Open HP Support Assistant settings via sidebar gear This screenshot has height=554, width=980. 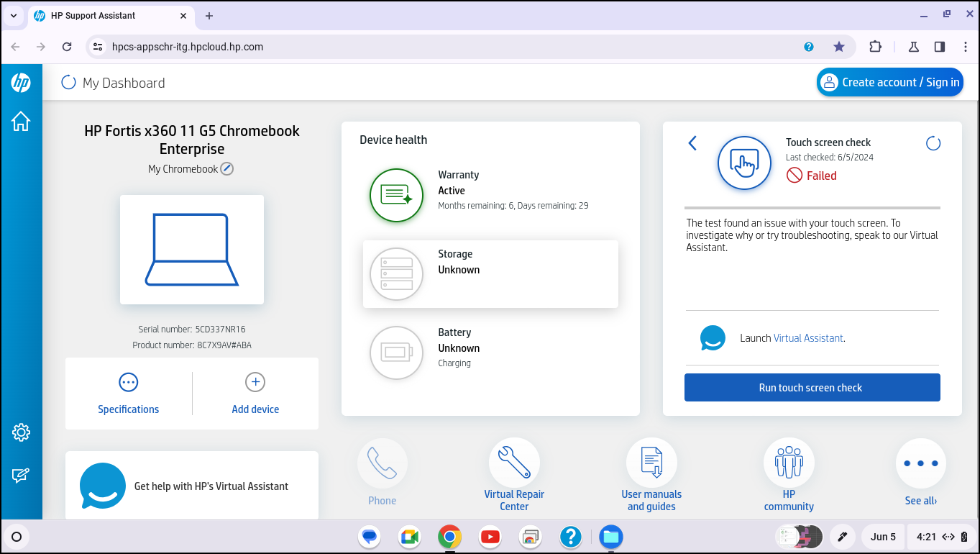[x=21, y=432]
